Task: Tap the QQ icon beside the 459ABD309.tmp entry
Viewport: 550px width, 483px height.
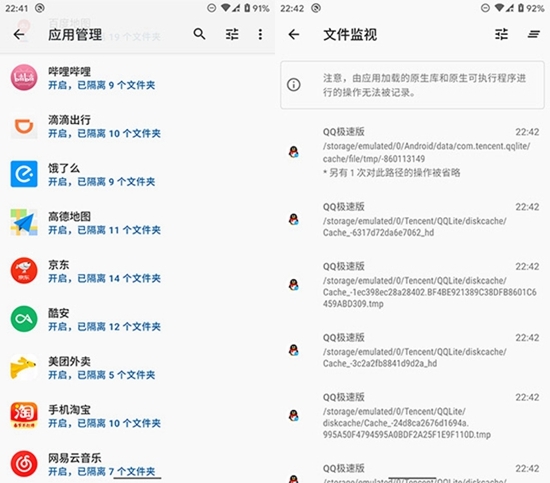Action: tap(294, 284)
